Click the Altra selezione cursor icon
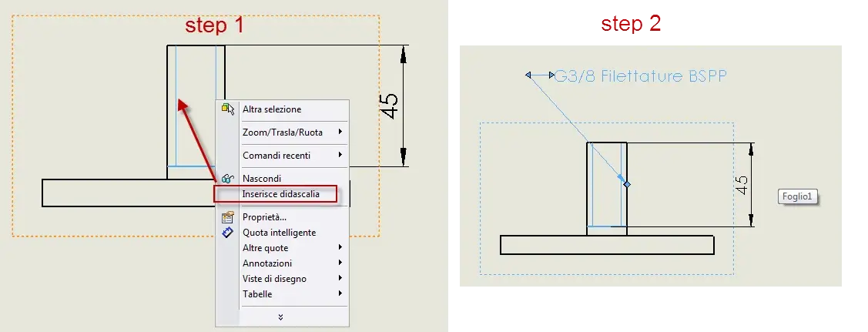The image size is (868, 332). tap(228, 109)
